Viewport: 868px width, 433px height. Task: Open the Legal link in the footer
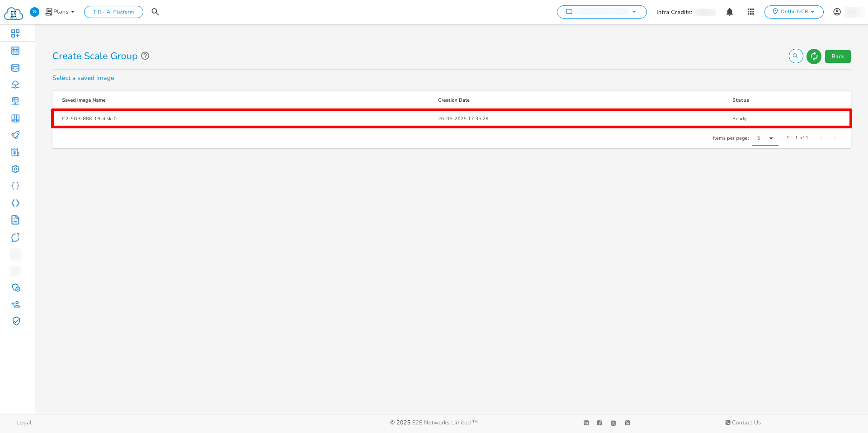click(24, 423)
